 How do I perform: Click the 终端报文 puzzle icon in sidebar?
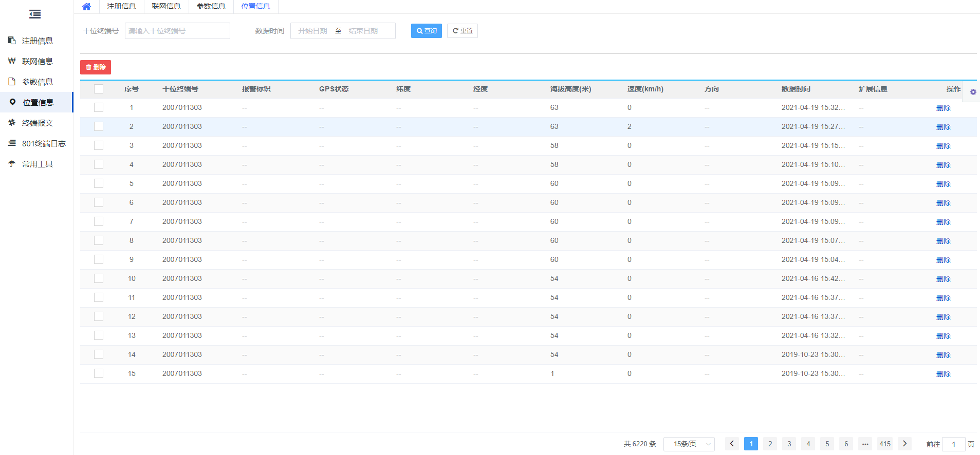(x=12, y=122)
